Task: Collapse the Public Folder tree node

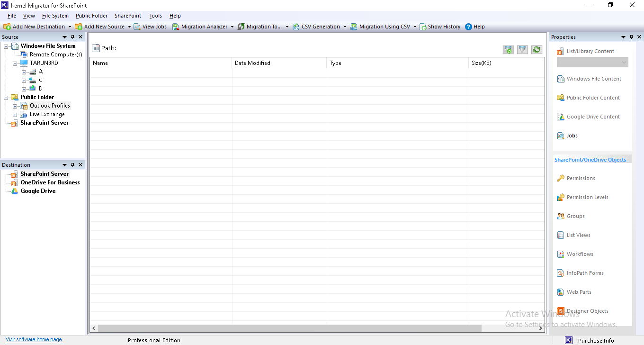Action: pos(6,97)
